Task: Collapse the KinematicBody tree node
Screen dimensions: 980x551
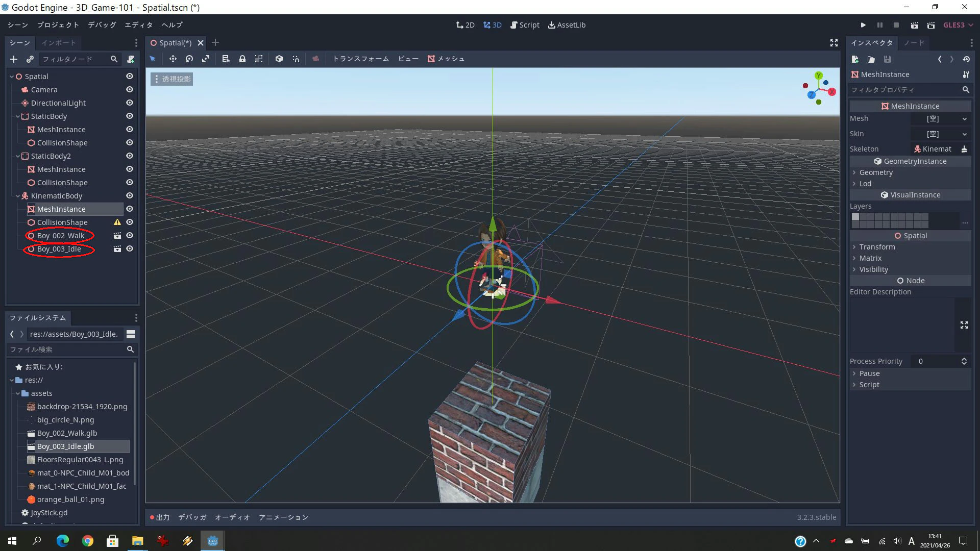Action: [x=18, y=196]
